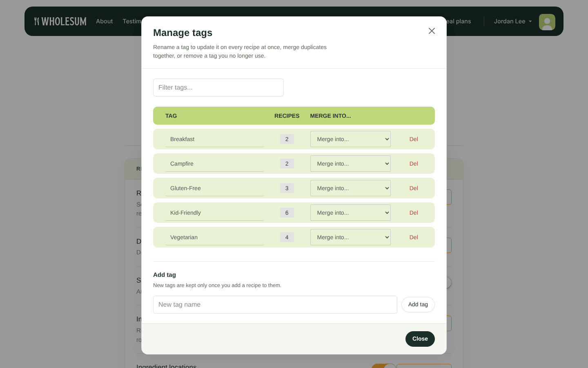Edit the Campfire tag name field
The height and width of the screenshot is (368, 588).
point(214,164)
